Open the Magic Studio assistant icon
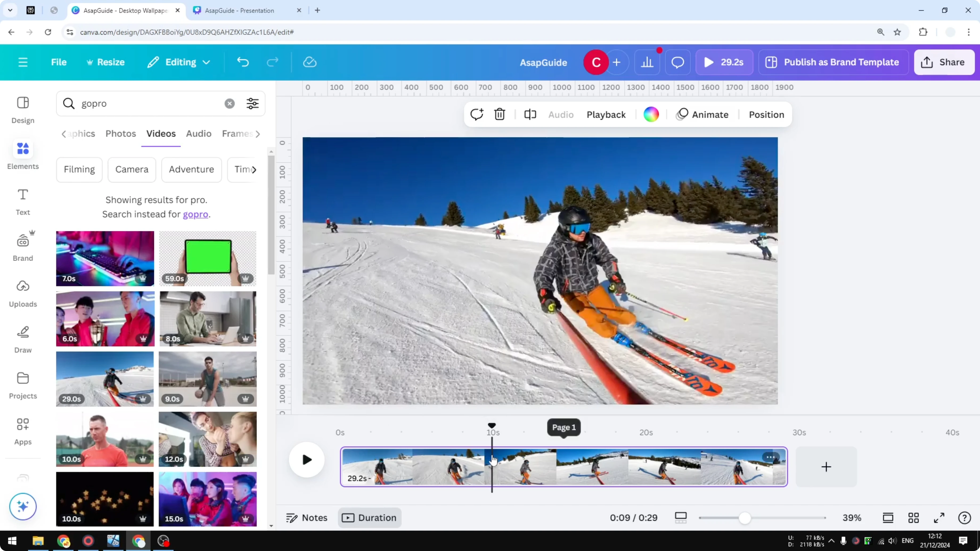Screen dimensions: 980x551 [x=22, y=507]
